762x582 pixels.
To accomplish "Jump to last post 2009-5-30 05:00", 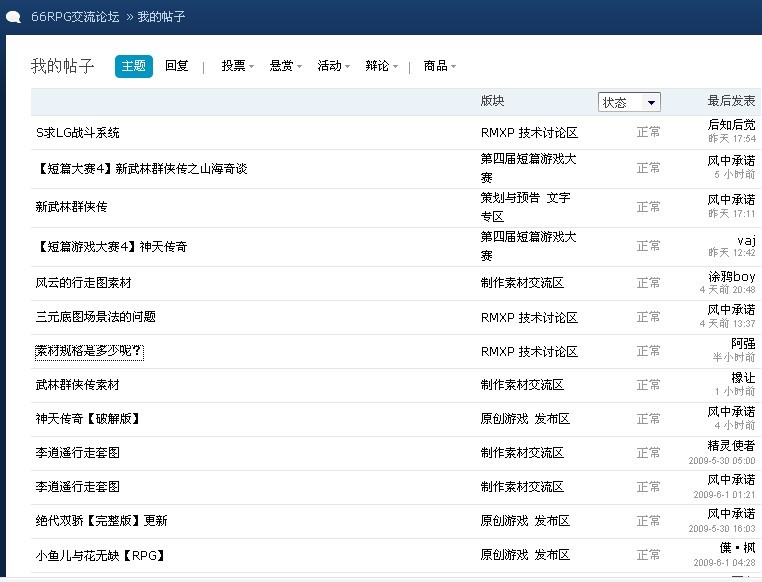I will tap(722, 461).
